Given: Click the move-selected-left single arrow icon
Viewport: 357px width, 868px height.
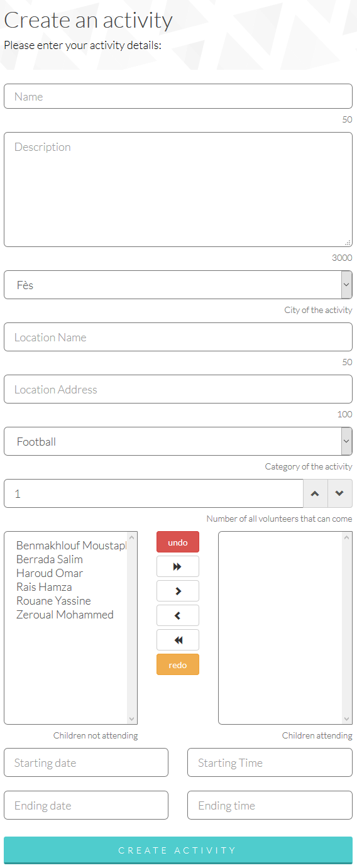Looking at the screenshot, I should coord(177,615).
